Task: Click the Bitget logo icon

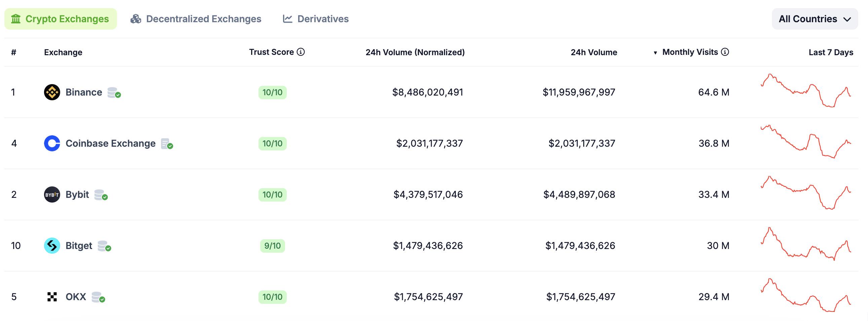Action: [x=52, y=246]
